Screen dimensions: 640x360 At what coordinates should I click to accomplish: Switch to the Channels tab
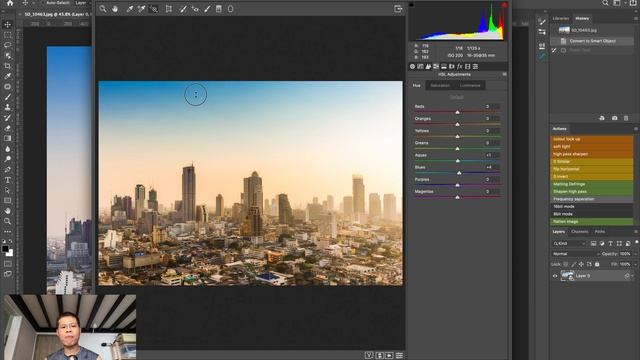(x=580, y=231)
